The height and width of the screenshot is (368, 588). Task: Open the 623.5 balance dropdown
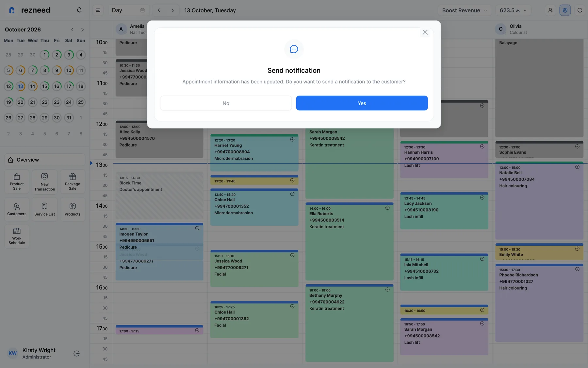[x=513, y=10]
